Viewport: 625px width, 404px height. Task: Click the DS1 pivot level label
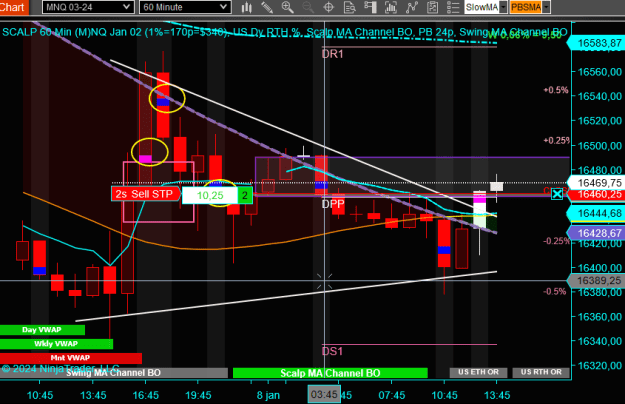coord(332,351)
